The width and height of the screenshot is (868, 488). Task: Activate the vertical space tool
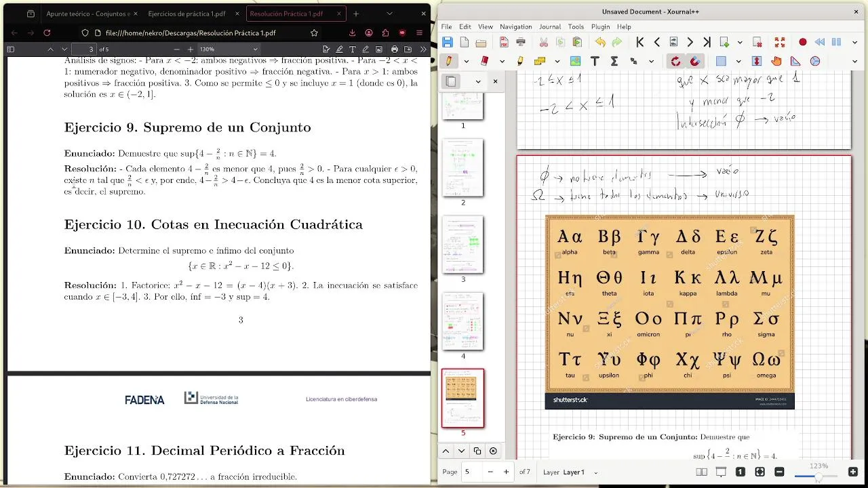[x=757, y=61]
